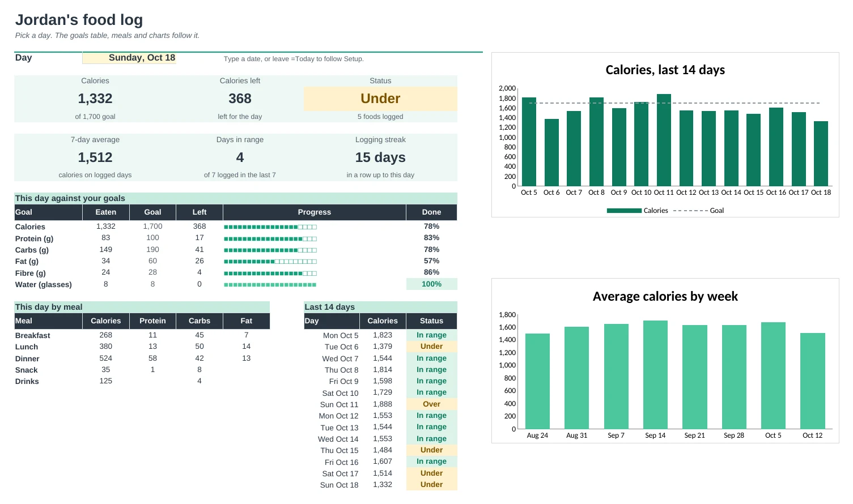Click the Fat (g) progress bar

click(x=270, y=262)
